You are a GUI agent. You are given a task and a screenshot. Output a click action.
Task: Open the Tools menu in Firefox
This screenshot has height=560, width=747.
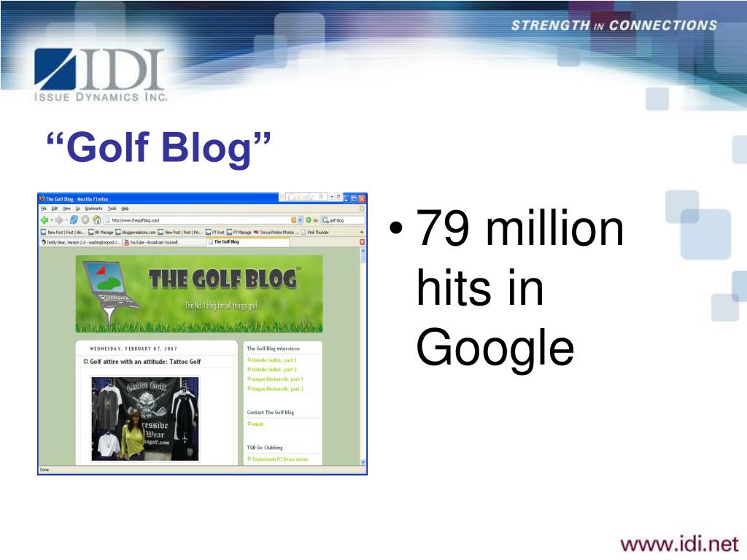[x=112, y=209]
